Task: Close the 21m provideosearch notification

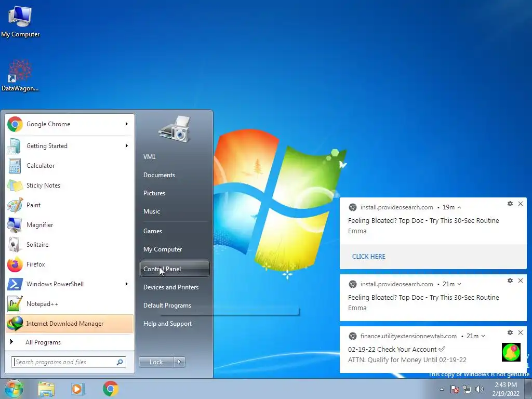Action: click(521, 281)
